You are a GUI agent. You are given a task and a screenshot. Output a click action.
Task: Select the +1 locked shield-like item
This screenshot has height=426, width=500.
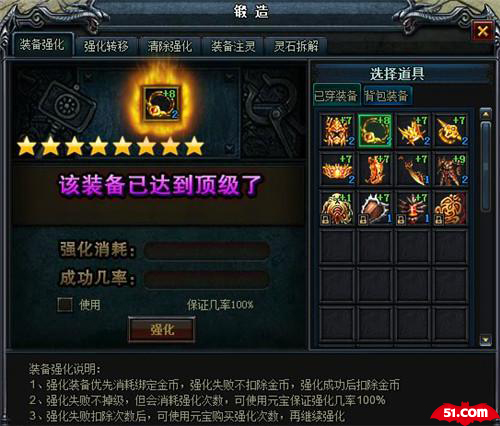pos(337,208)
